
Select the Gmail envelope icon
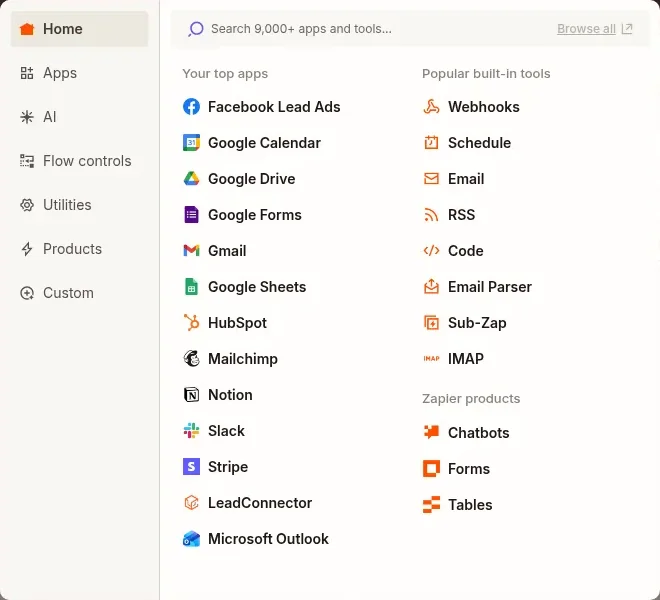point(192,251)
